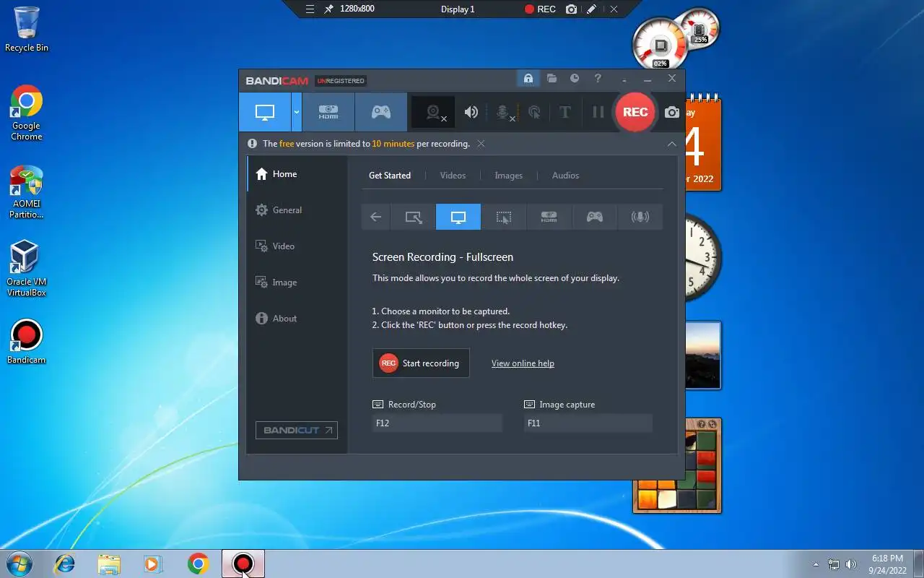Open the Home section in sidebar

(297, 174)
